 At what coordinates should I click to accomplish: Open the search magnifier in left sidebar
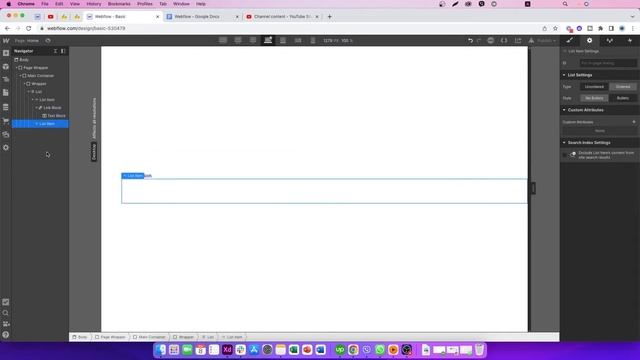[6, 313]
